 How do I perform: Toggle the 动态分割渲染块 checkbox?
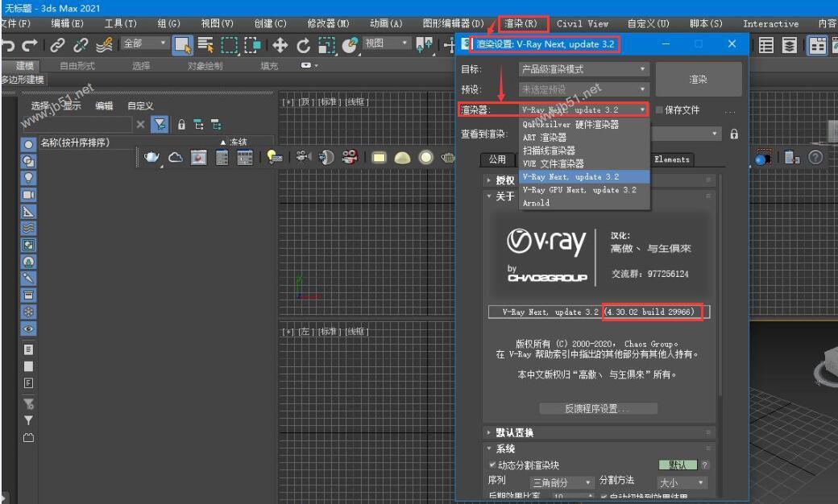(x=492, y=465)
